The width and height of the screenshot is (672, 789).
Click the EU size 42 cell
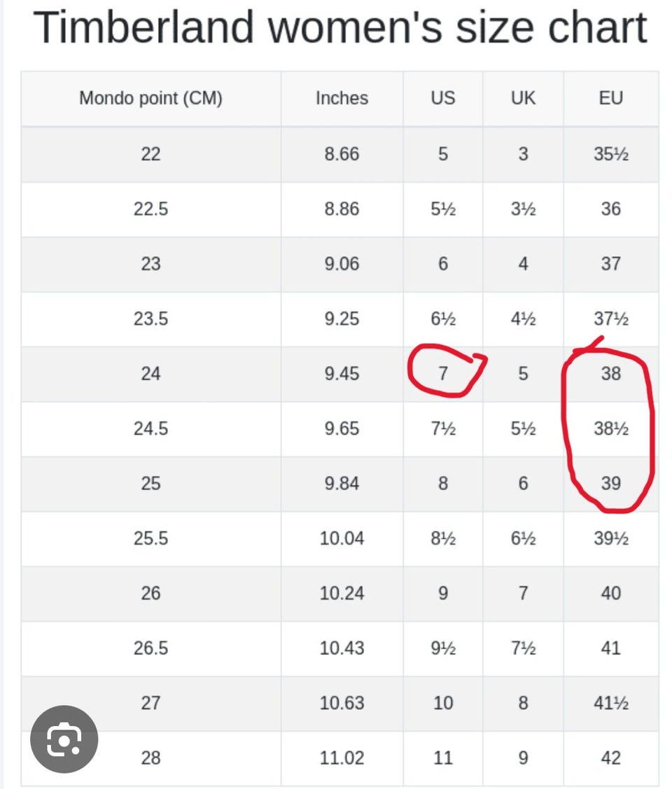coord(611,757)
